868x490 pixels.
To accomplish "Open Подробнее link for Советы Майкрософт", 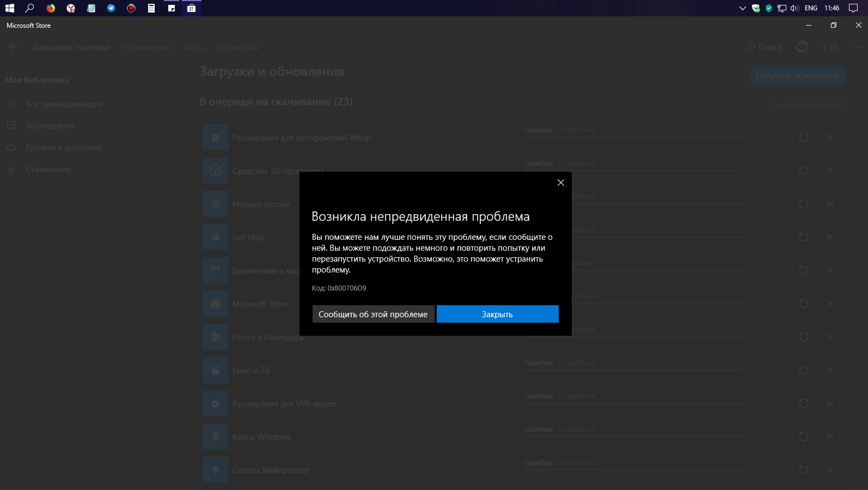I will [577, 463].
